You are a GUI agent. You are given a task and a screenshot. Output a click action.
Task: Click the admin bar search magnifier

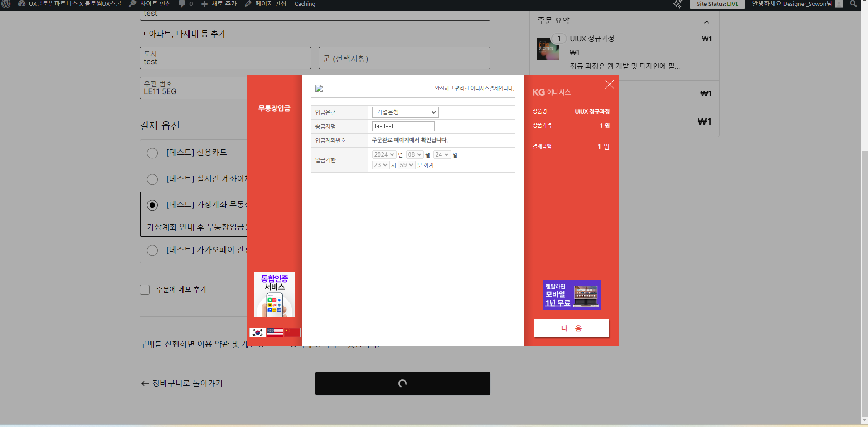point(853,4)
